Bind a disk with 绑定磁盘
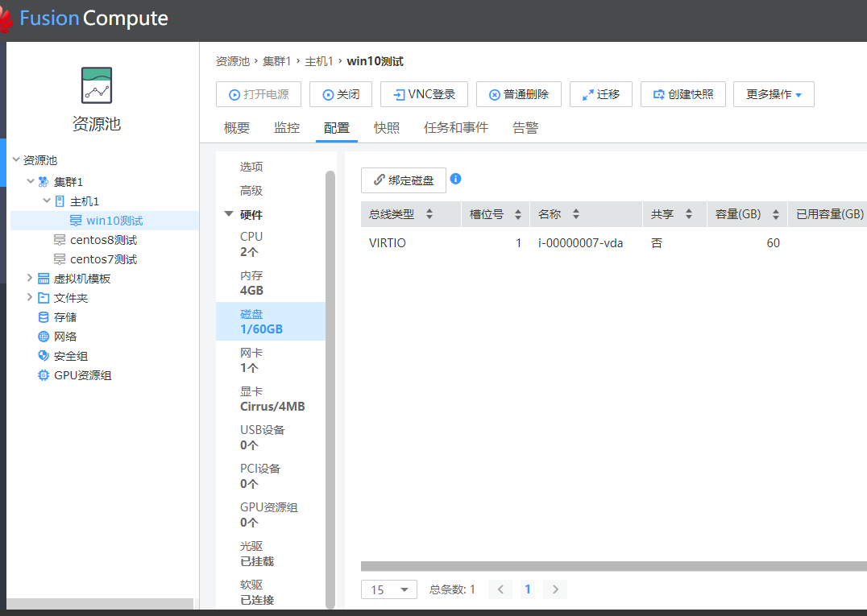 [403, 180]
